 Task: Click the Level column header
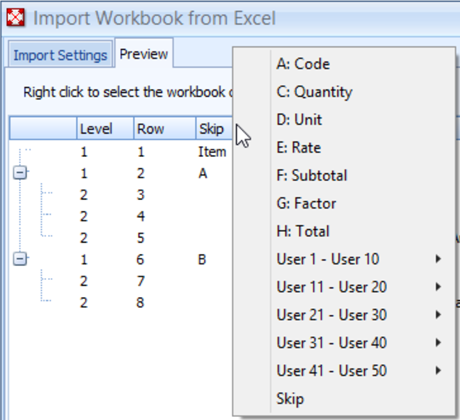[105, 128]
